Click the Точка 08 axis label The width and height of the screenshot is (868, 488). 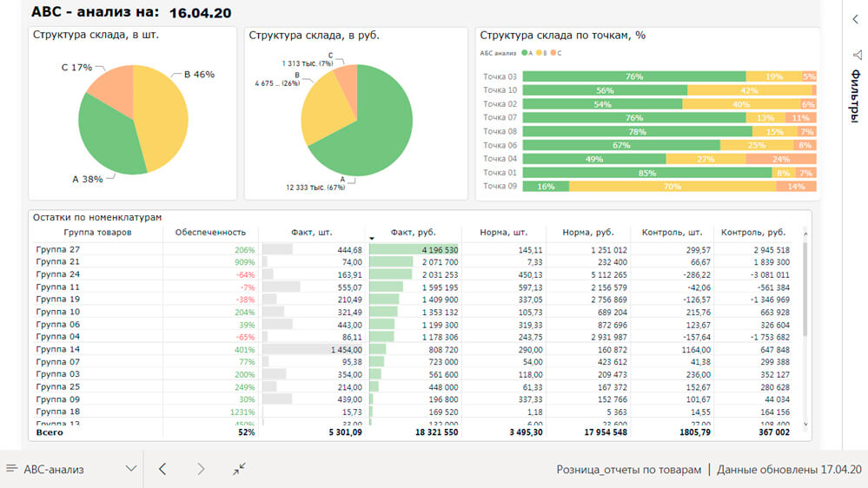pyautogui.click(x=500, y=131)
